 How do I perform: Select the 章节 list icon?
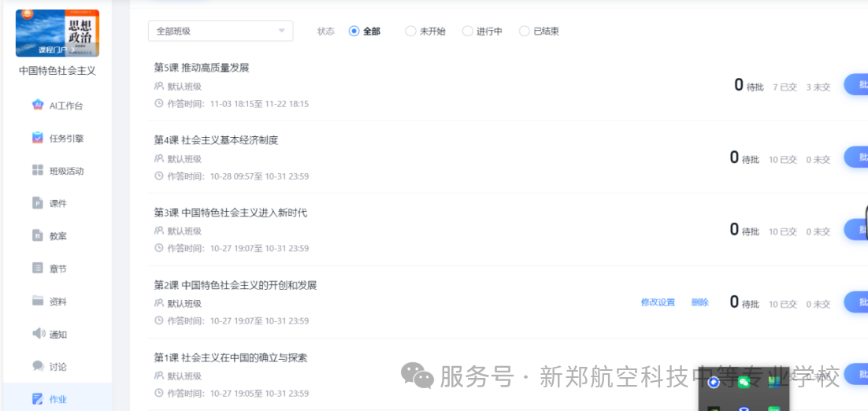38,268
